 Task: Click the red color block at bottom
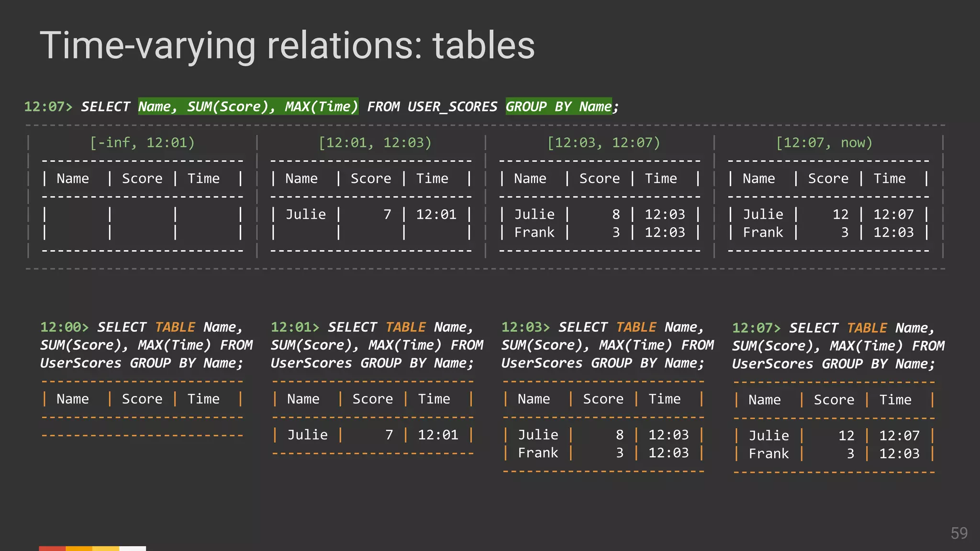[x=52, y=548]
